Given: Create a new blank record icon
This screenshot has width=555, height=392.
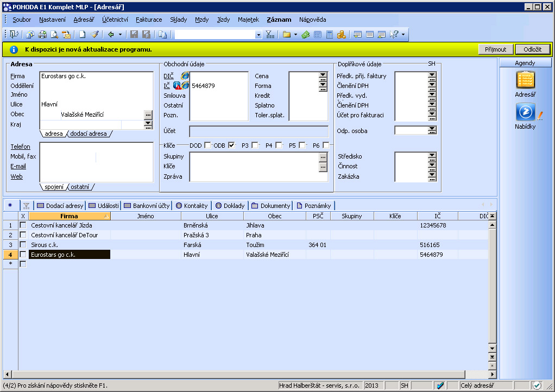Looking at the screenshot, I should tap(82, 34).
